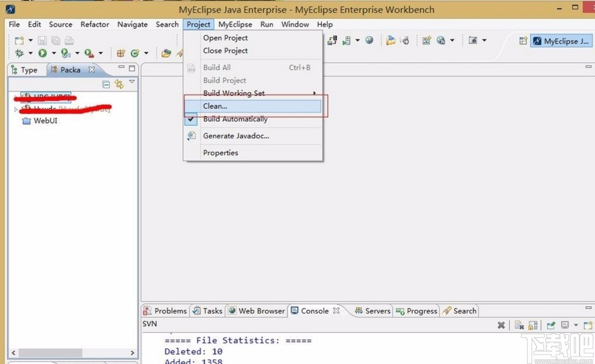The image size is (595, 364).
Task: Open the MyEclipse menu
Action: (x=235, y=24)
